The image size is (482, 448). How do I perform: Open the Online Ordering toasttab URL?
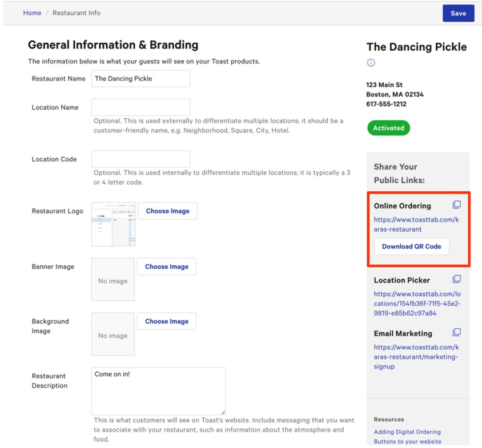[416, 224]
